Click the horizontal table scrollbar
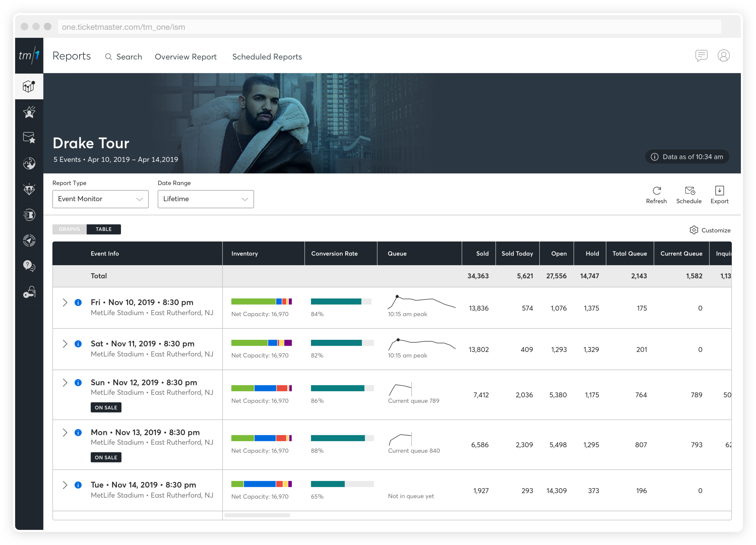The width and height of the screenshot is (756, 545). coord(257,515)
